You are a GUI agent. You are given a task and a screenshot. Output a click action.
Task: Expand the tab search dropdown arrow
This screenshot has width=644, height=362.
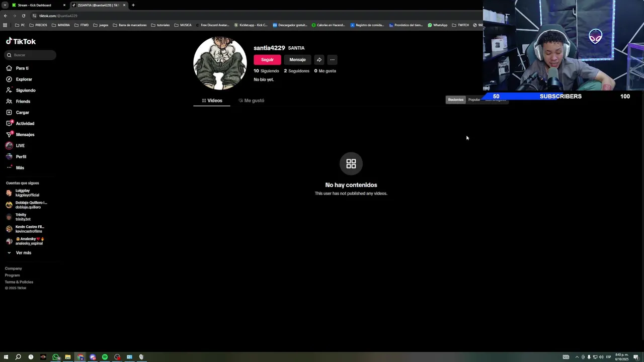click(x=6, y=5)
